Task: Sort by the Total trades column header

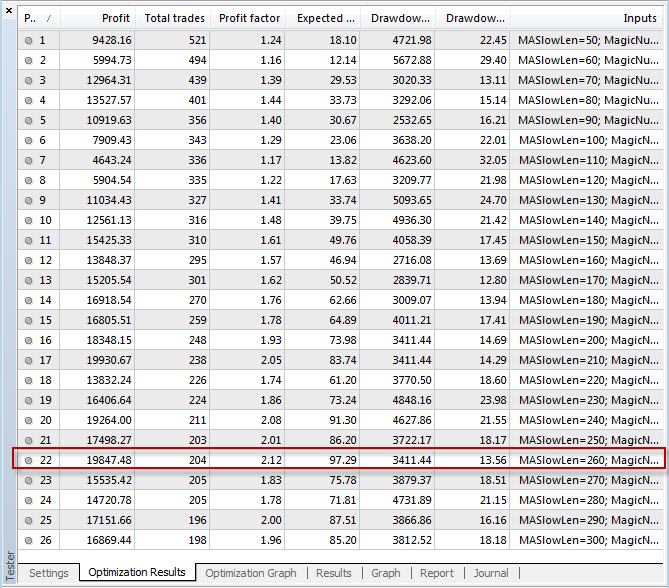Action: click(x=172, y=19)
